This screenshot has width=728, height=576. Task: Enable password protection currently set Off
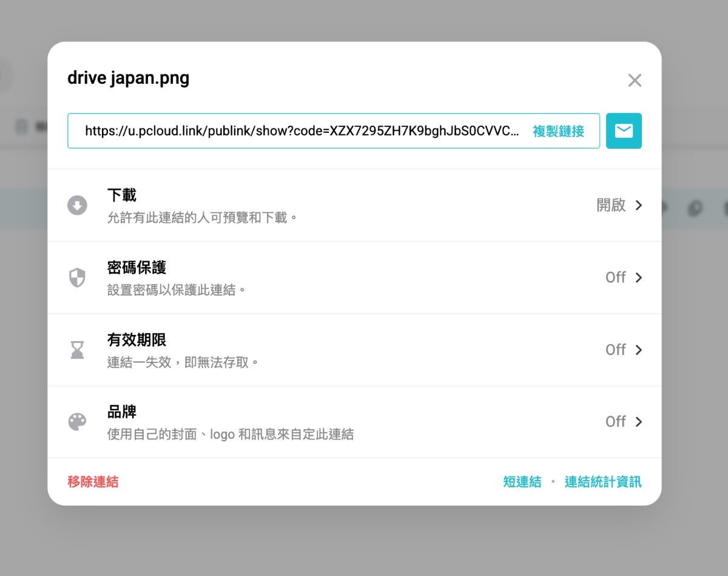615,277
